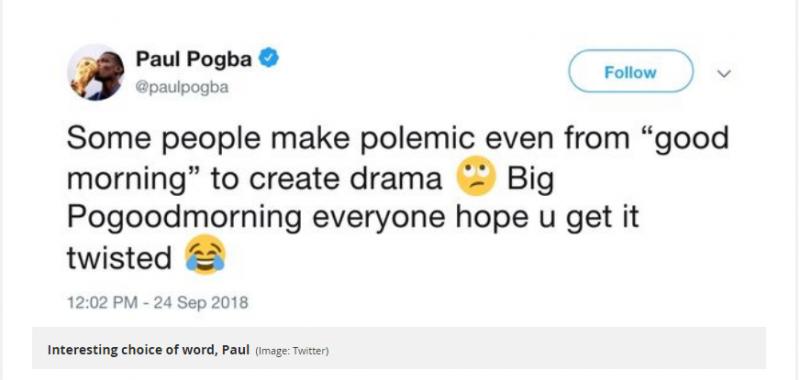
Task: Click the 24 Sep 2018 date
Action: point(201,303)
